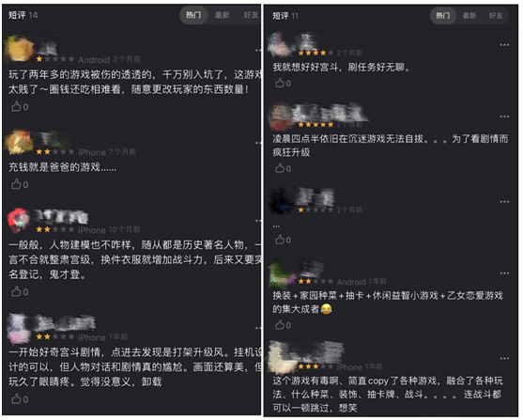Like the 充钱就是爸爸的游戏 review

(20, 184)
